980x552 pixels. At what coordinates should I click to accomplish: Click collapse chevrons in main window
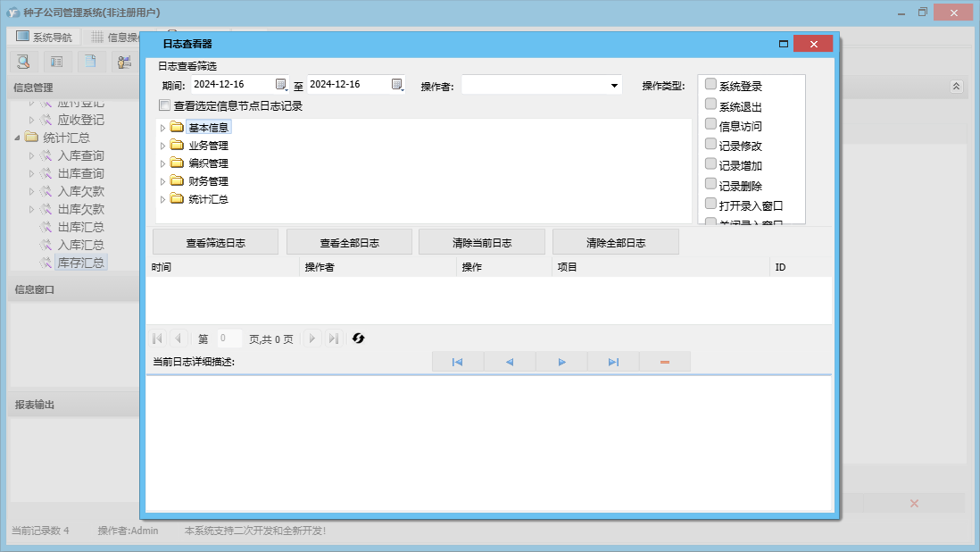point(956,87)
